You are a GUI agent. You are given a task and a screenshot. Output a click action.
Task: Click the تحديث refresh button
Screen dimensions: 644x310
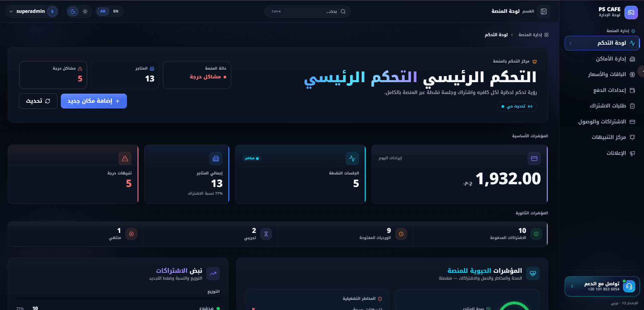(x=38, y=101)
